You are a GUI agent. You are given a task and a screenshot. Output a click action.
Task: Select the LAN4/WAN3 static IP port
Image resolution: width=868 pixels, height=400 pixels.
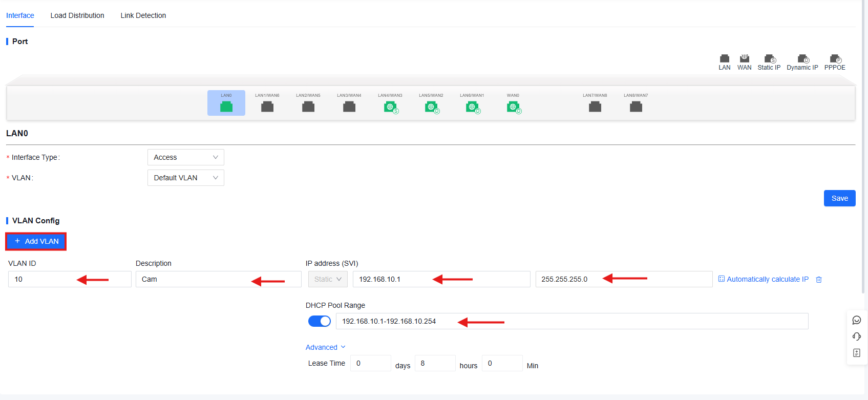(x=390, y=107)
